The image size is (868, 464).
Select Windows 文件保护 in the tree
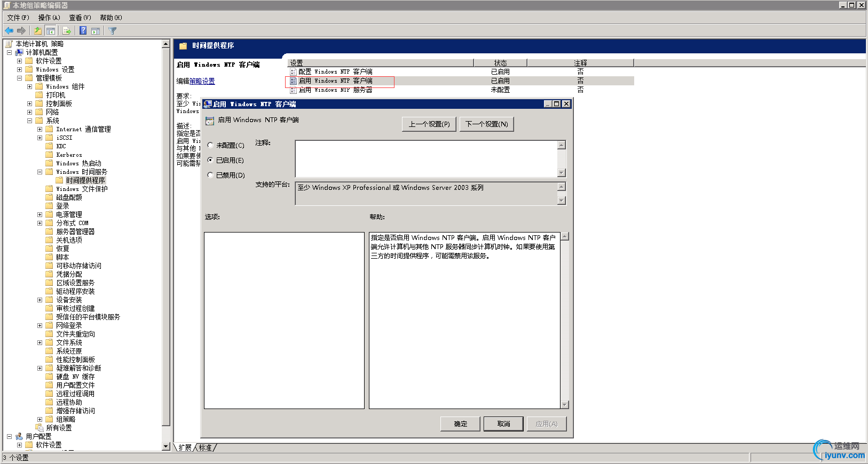[82, 189]
